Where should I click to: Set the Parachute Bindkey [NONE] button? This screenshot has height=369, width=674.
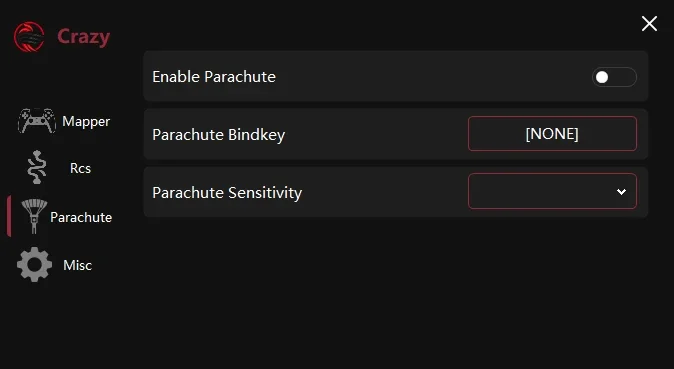pyautogui.click(x=552, y=134)
